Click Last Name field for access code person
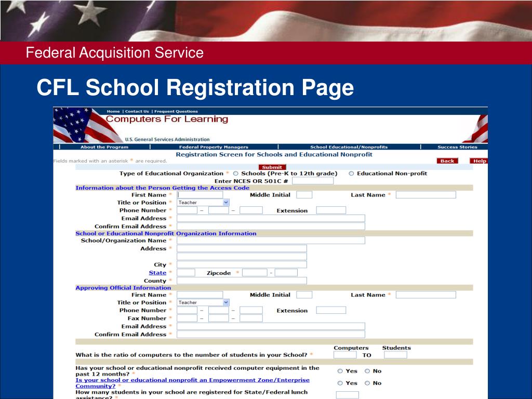This screenshot has width=532, height=399. pos(426,195)
